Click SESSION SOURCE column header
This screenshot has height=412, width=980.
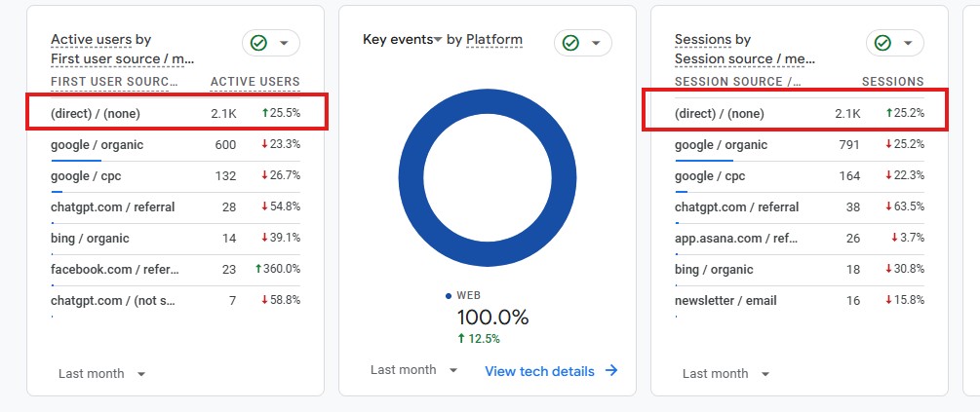click(737, 82)
